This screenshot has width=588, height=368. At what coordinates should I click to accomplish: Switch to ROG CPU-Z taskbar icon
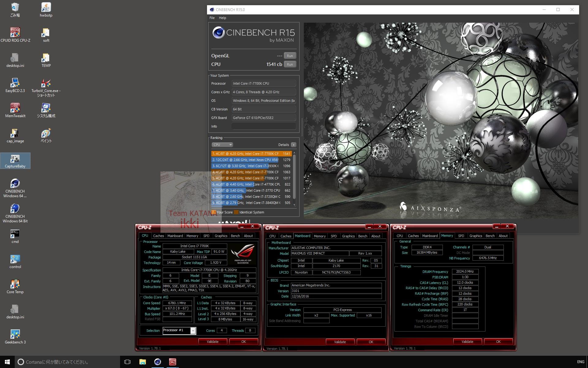172,362
